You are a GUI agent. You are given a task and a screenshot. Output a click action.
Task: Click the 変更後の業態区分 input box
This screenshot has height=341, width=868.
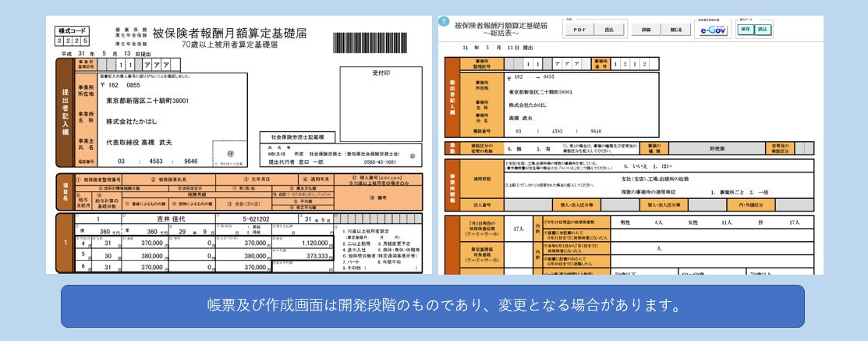(804, 148)
